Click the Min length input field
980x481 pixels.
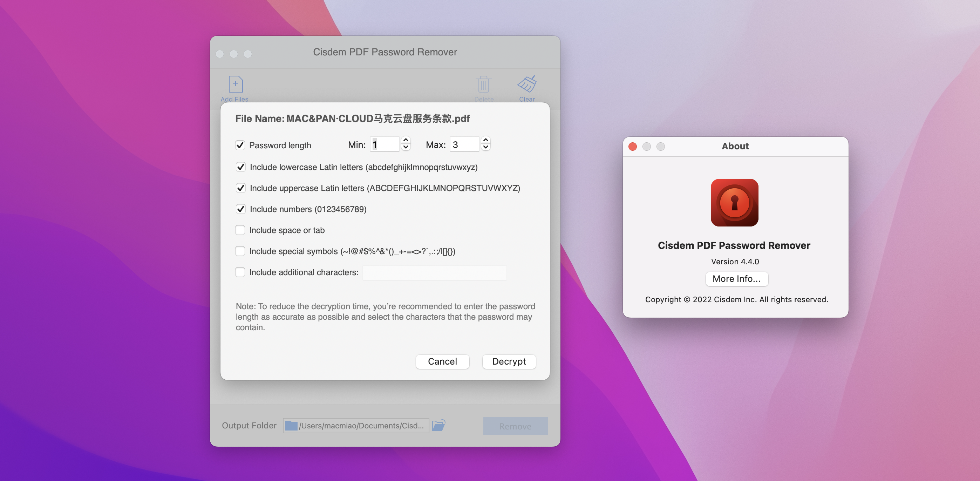pyautogui.click(x=384, y=144)
